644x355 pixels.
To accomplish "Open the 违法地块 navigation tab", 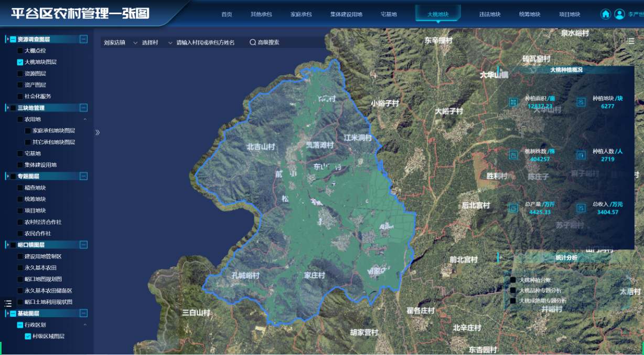I will coord(490,14).
